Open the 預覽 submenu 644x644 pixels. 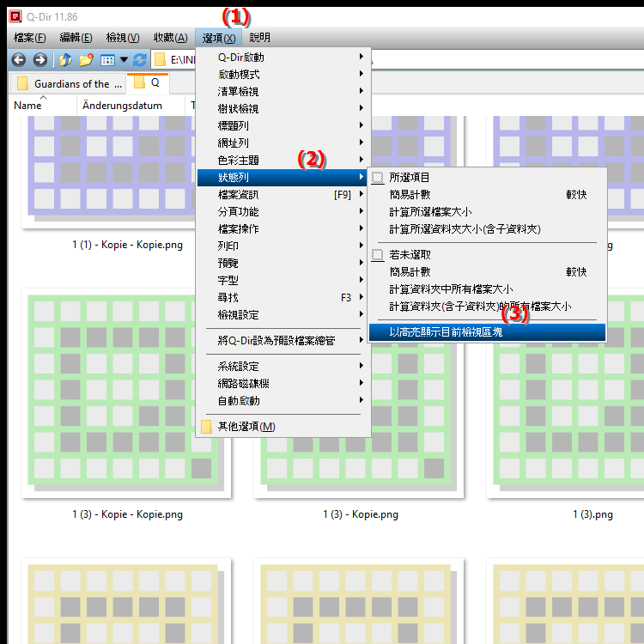(x=283, y=264)
